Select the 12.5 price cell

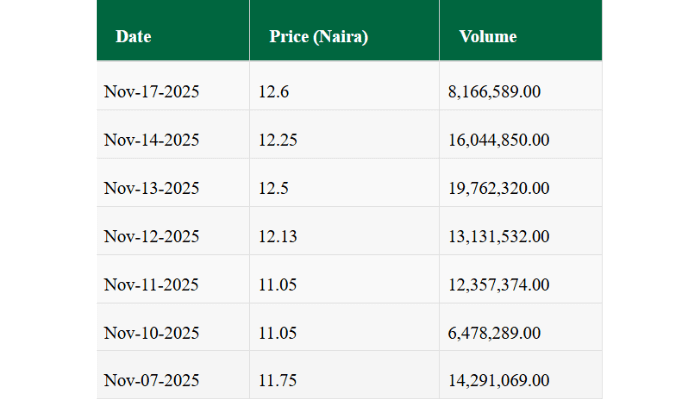click(x=273, y=188)
